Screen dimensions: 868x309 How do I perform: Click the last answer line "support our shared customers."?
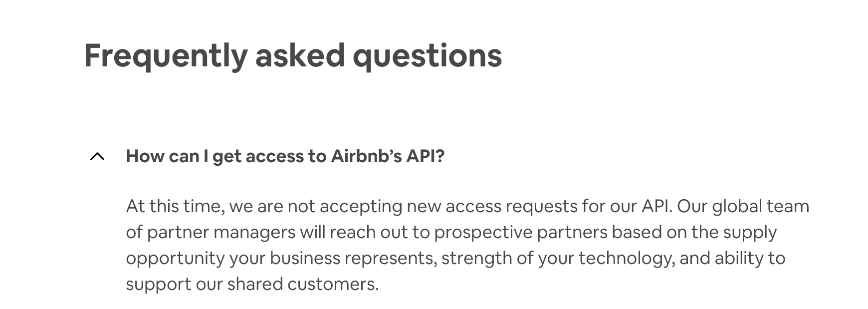[252, 284]
